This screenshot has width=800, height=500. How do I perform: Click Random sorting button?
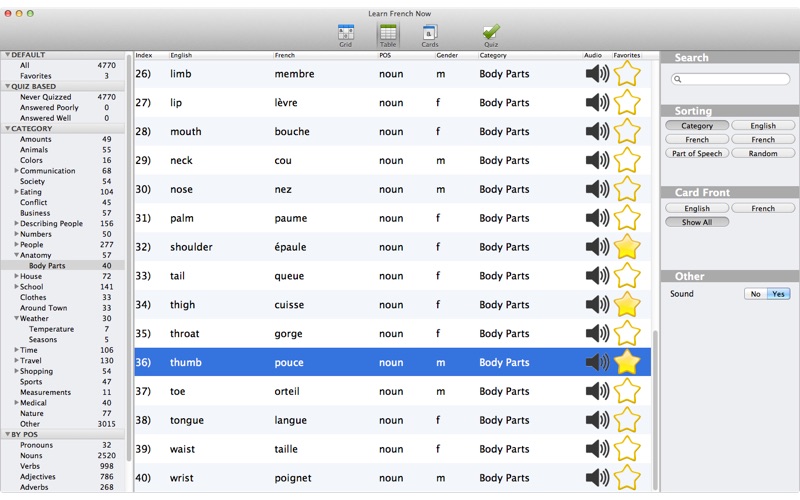(762, 154)
